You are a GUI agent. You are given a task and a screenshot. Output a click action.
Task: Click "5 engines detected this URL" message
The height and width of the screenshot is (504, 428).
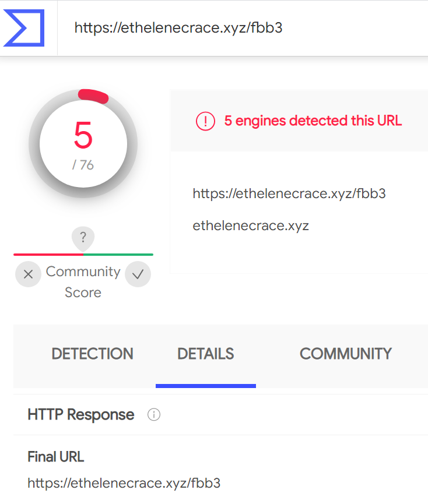313,121
